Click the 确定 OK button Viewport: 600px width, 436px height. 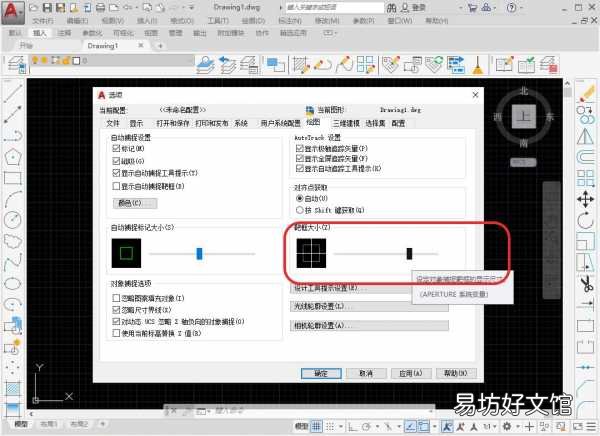tap(321, 373)
